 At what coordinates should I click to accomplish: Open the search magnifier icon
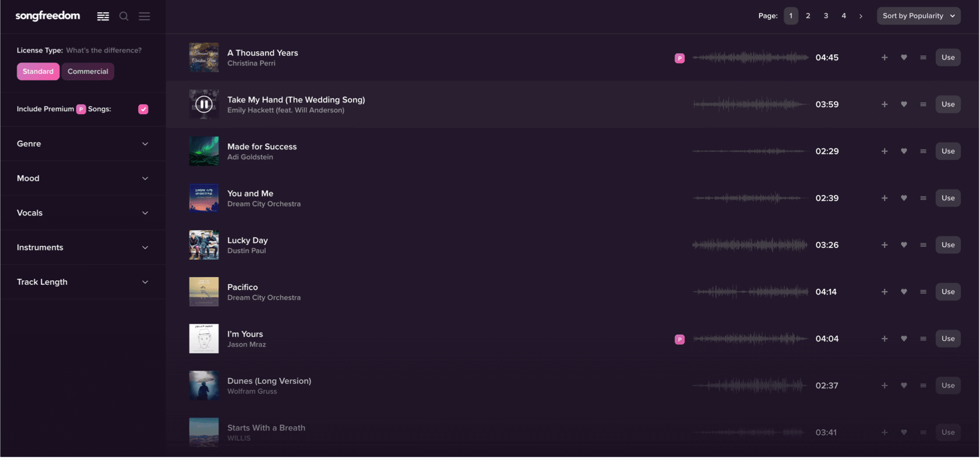point(124,16)
